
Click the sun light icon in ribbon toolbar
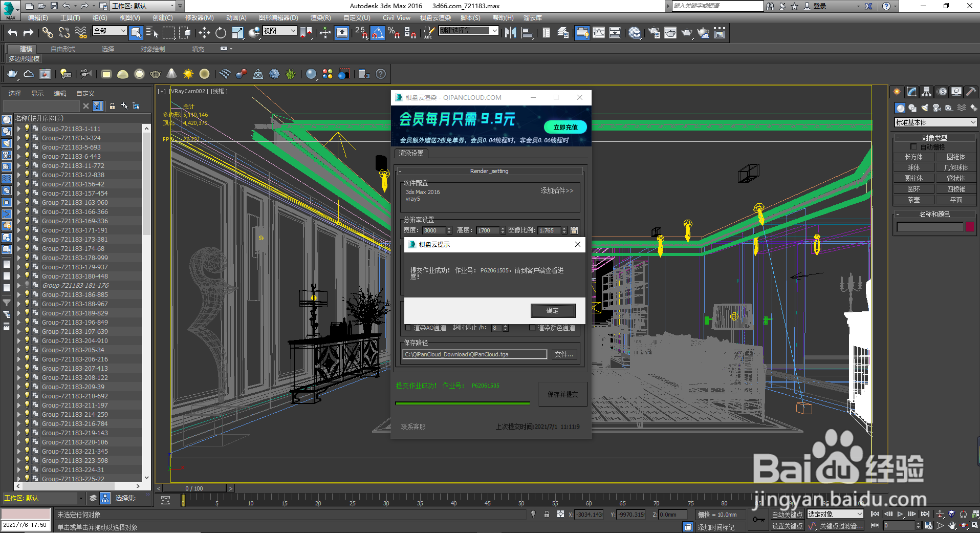tap(188, 74)
